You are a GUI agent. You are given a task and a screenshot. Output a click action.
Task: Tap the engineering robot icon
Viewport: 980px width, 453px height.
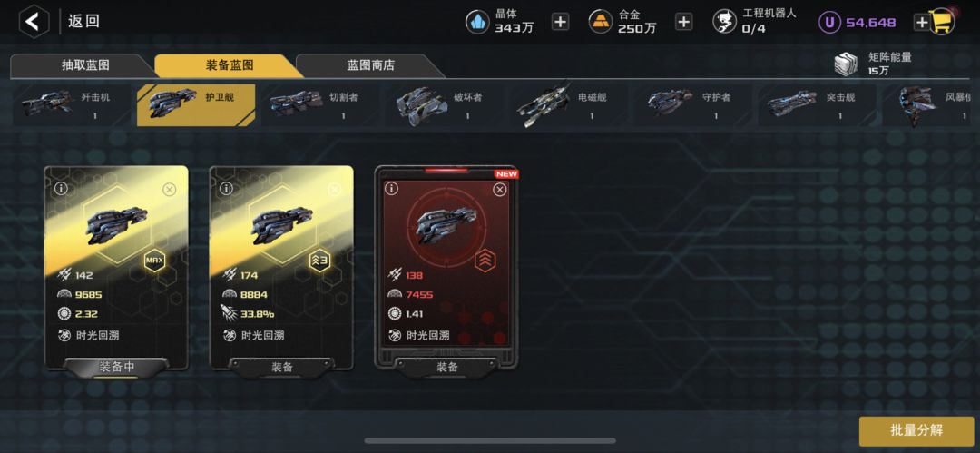(724, 22)
